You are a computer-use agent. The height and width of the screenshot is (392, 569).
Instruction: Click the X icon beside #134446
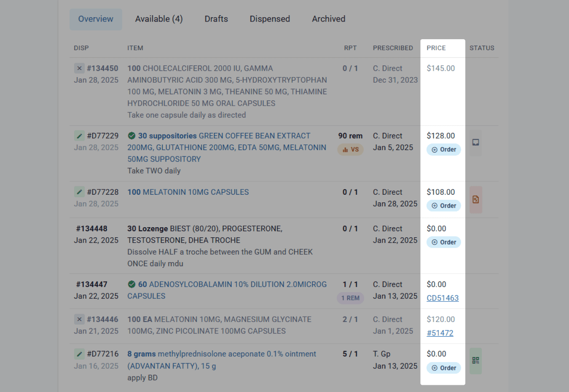79,319
